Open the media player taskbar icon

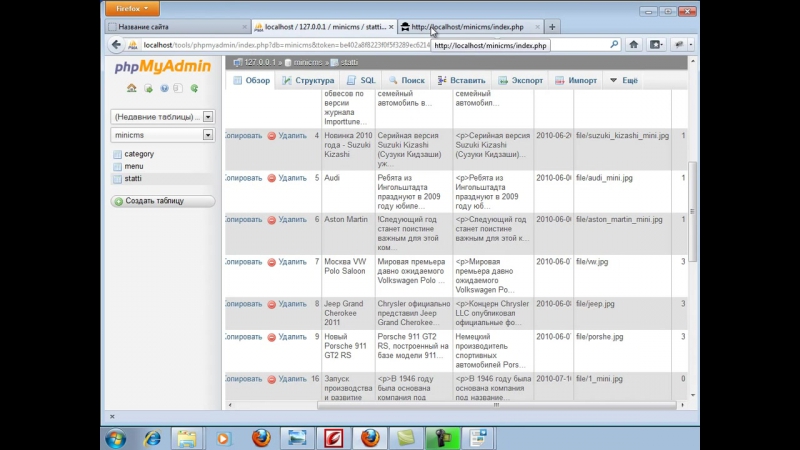point(223,439)
